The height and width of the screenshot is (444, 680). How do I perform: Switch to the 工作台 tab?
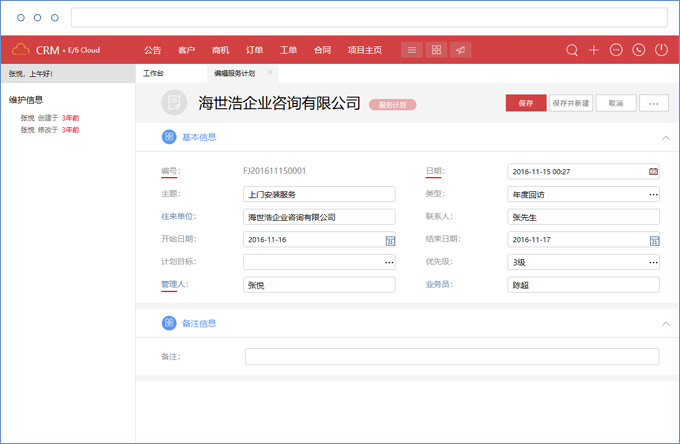point(153,74)
